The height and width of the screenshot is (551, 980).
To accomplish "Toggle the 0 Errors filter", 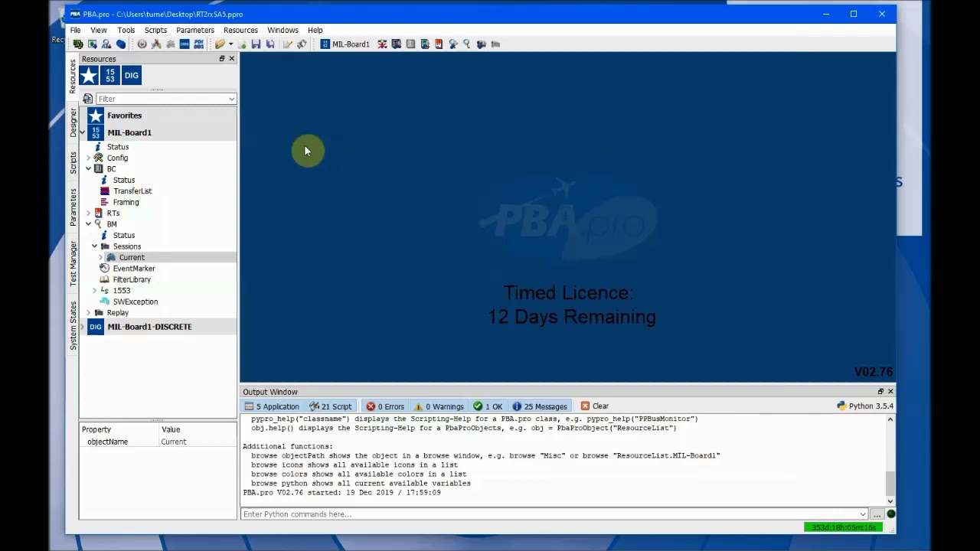I will [x=384, y=406].
